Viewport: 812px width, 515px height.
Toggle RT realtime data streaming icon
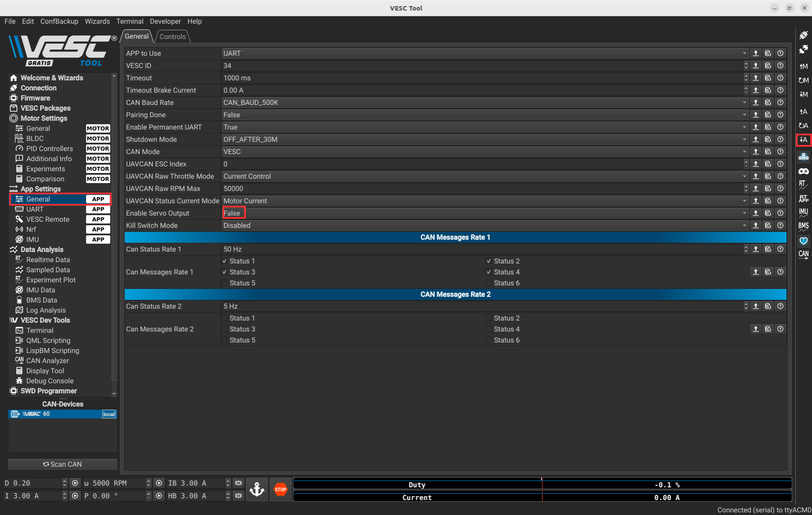[803, 185]
